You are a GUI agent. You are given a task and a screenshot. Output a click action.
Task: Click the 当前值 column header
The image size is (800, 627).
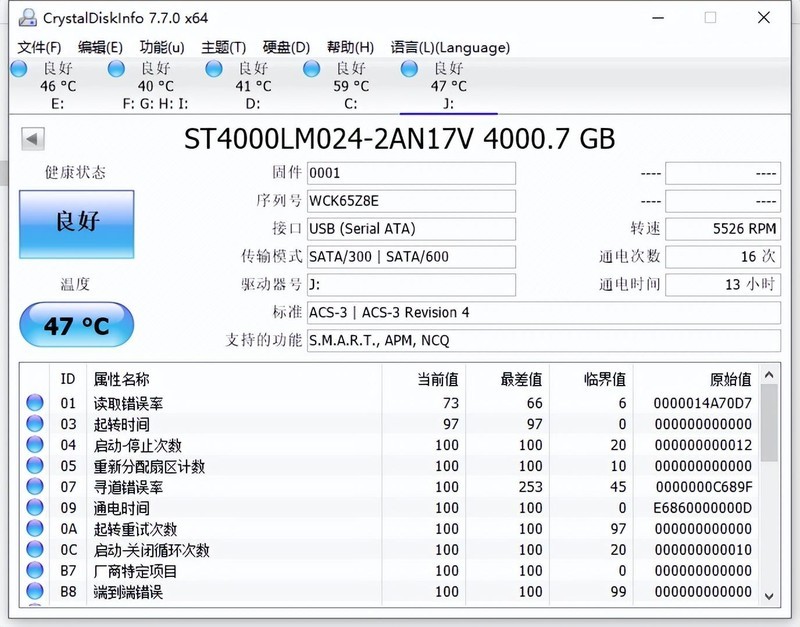click(423, 379)
